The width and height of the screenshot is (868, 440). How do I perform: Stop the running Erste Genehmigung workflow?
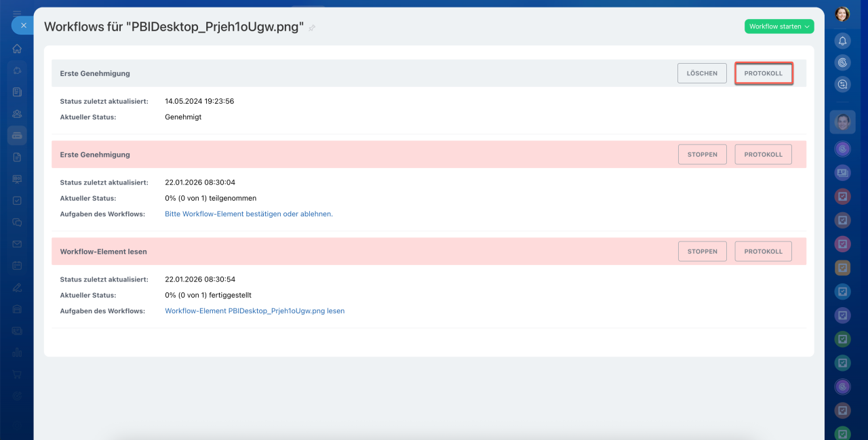click(x=702, y=155)
